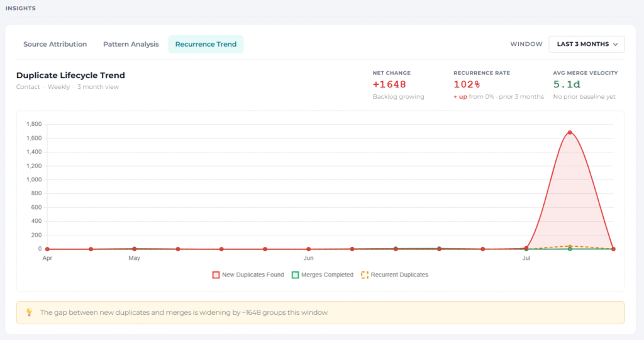Click the lightbulb insight icon
This screenshot has height=340, width=644.
point(29,312)
